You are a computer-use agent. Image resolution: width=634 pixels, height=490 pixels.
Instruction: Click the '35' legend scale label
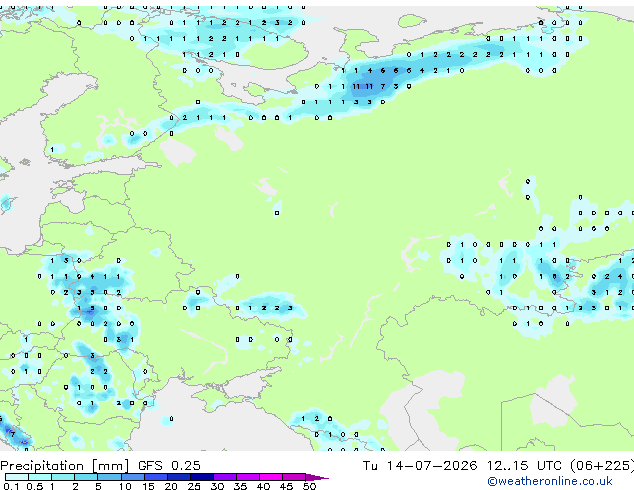tap(241, 486)
